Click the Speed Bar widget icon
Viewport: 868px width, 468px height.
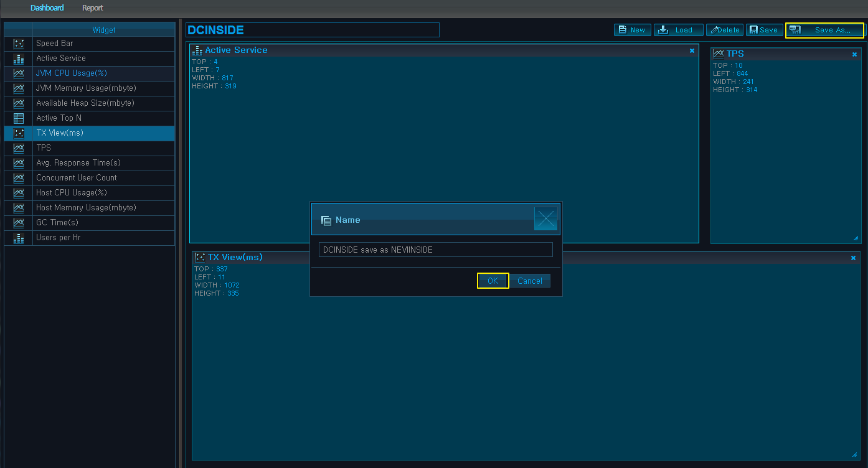pos(19,44)
